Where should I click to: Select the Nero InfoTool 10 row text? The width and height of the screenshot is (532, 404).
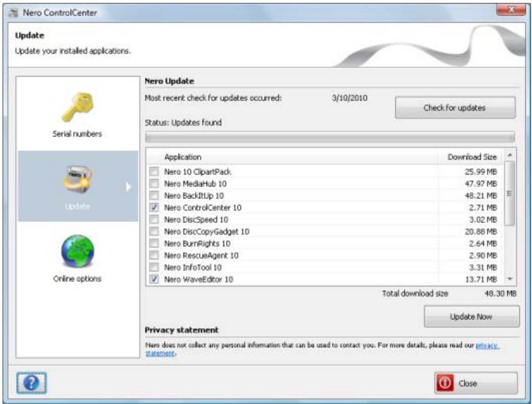coord(193,267)
